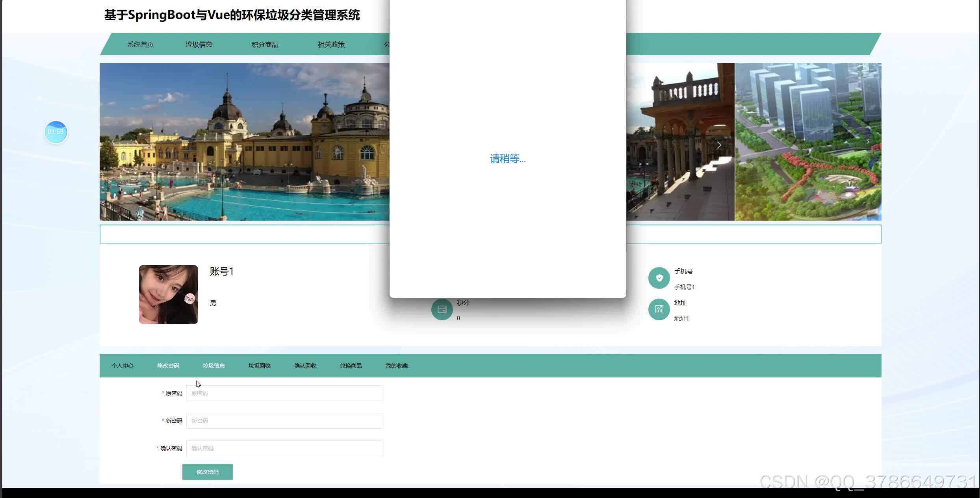Screen dimensions: 980x498
Task: Open the 积分商品 navigation item
Action: (265, 45)
